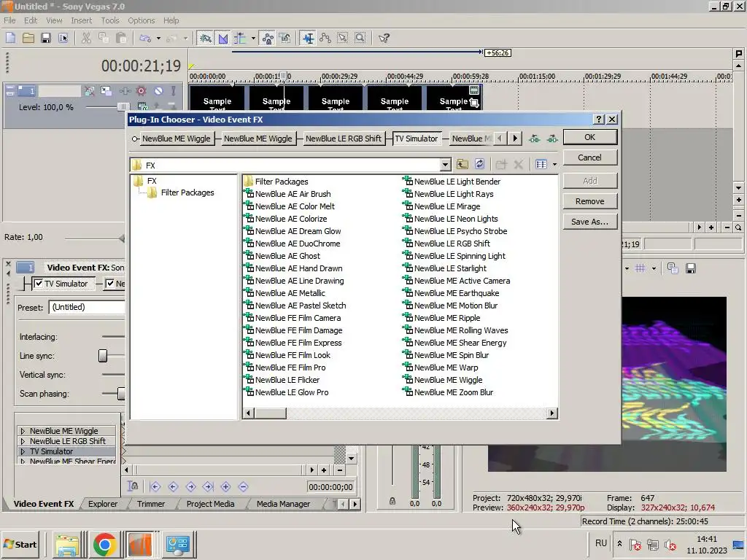This screenshot has height=560, width=747.
Task: Click the What's This Help icon
Action: coord(384,38)
